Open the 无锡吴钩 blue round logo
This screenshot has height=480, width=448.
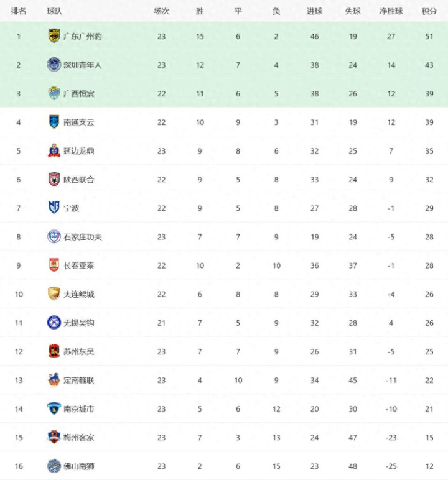coord(54,323)
